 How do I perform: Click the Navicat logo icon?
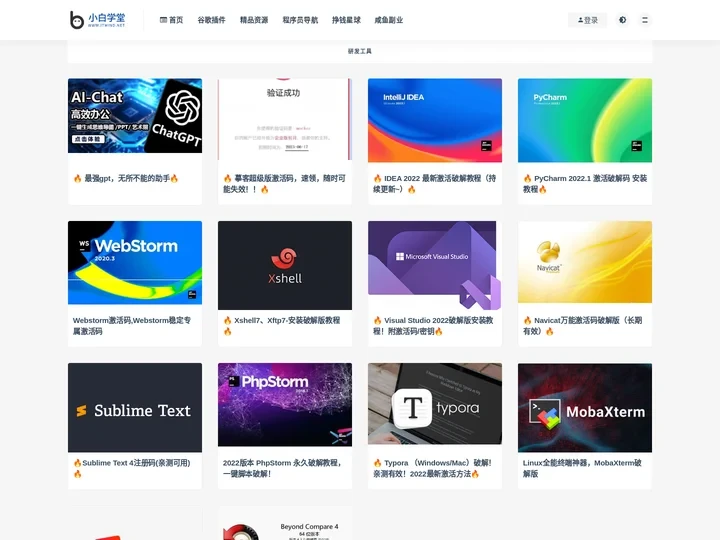click(x=548, y=252)
